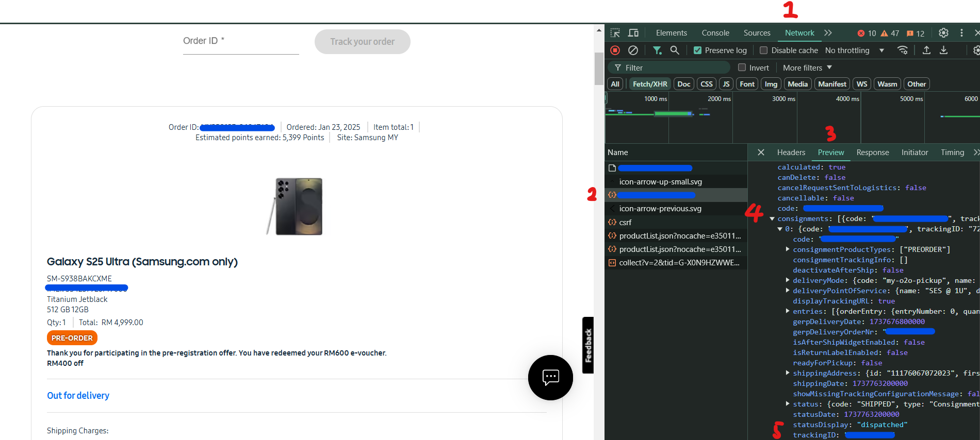The image size is (980, 440).
Task: Open the Initiator tab
Action: 914,153
